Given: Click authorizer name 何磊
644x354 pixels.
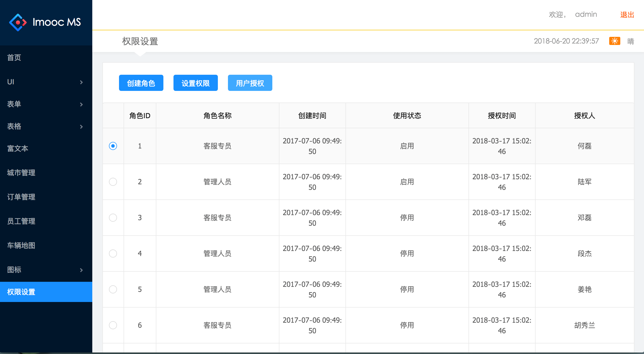Looking at the screenshot, I should pos(585,146).
